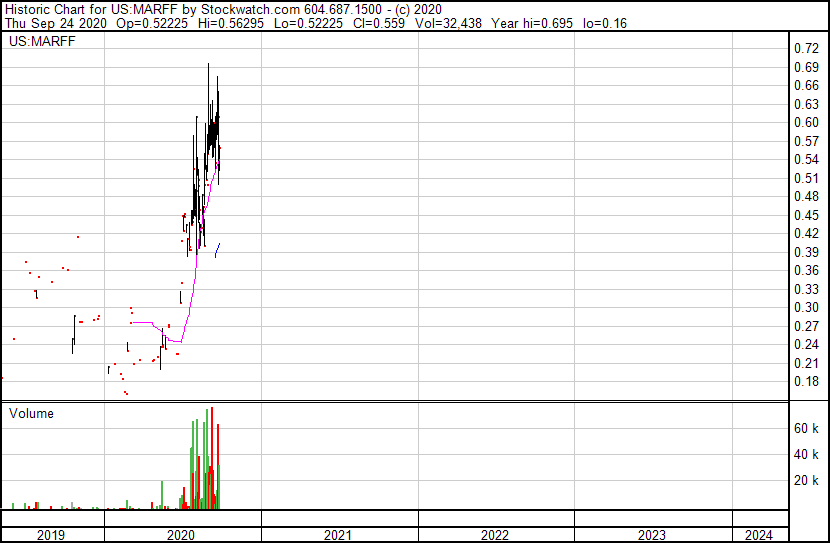Click the 40 k volume axis label
The height and width of the screenshot is (543, 830).
806,454
